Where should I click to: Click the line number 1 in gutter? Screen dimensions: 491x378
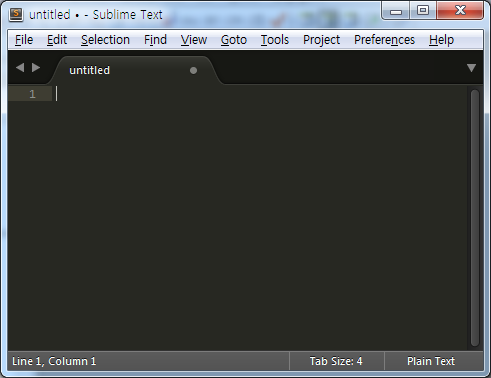click(32, 94)
